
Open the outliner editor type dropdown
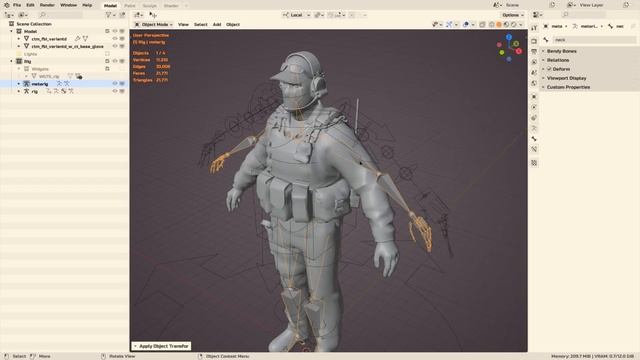[x=9, y=15]
